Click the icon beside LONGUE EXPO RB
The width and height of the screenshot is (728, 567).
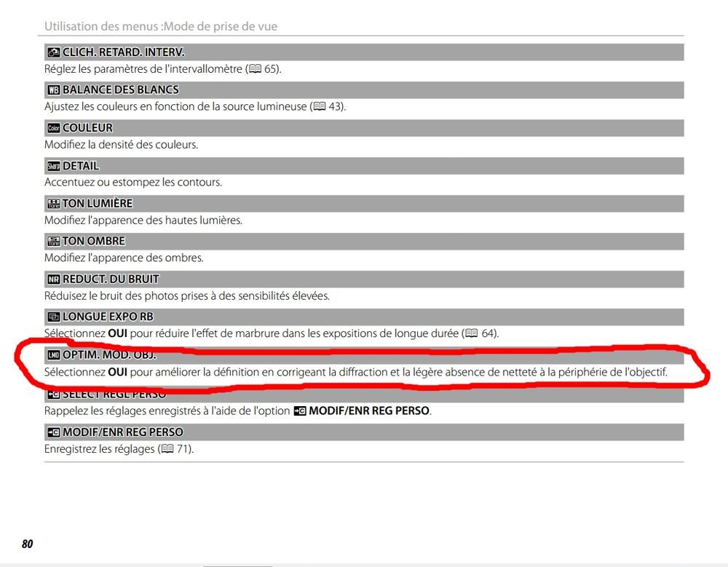coord(53,317)
